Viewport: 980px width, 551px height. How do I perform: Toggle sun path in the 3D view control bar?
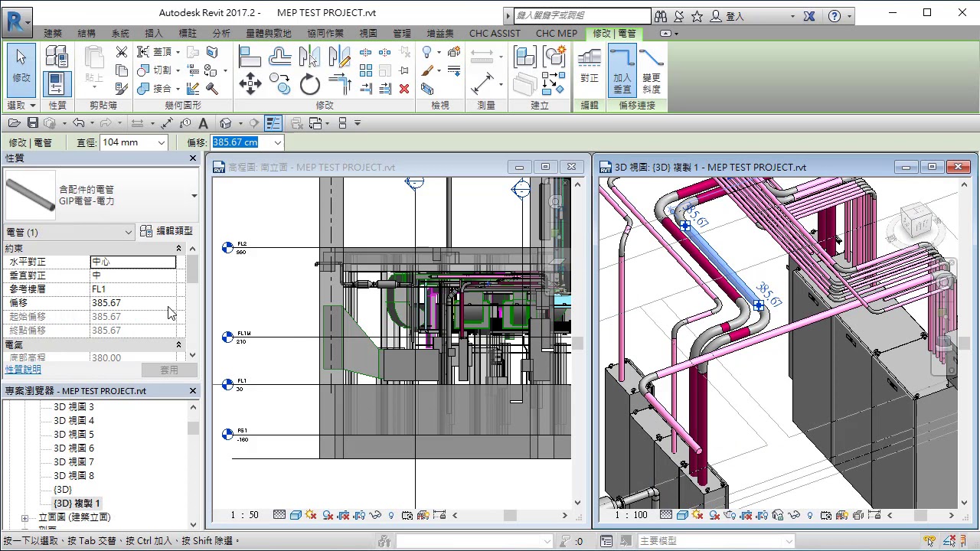698,515
